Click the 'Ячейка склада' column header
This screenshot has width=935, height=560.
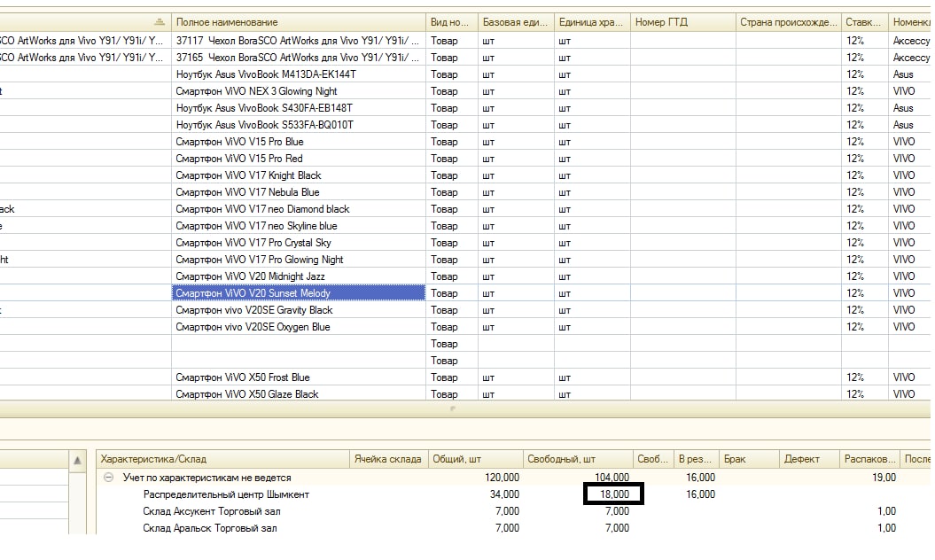[388, 459]
